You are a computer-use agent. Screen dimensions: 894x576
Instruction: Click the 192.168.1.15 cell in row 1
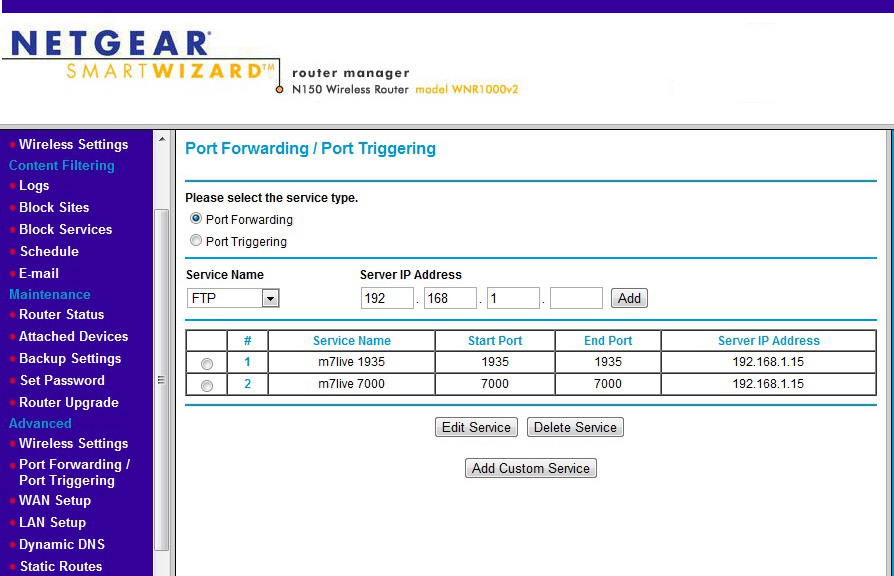(769, 362)
